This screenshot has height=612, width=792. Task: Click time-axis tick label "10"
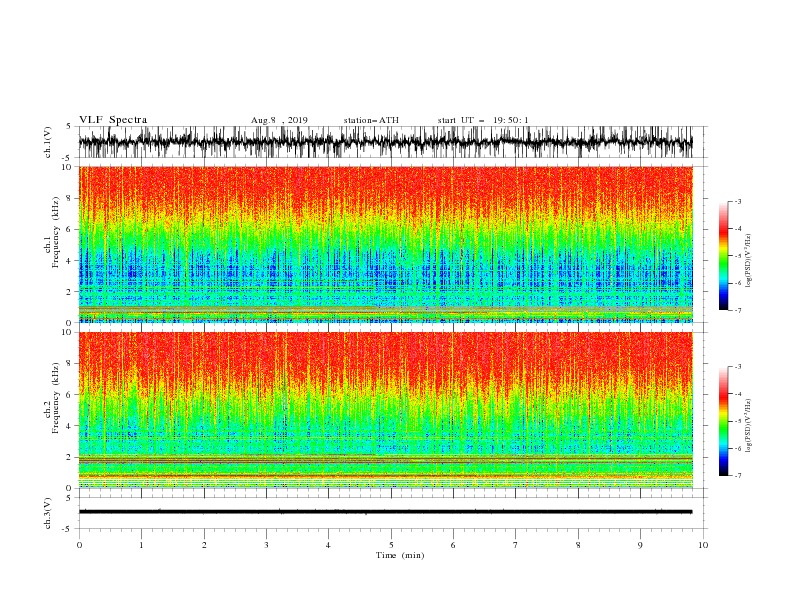click(703, 545)
